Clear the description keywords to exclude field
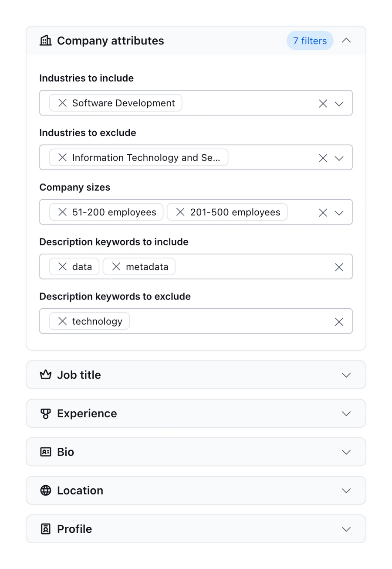The height and width of the screenshot is (569, 392). [x=339, y=321]
